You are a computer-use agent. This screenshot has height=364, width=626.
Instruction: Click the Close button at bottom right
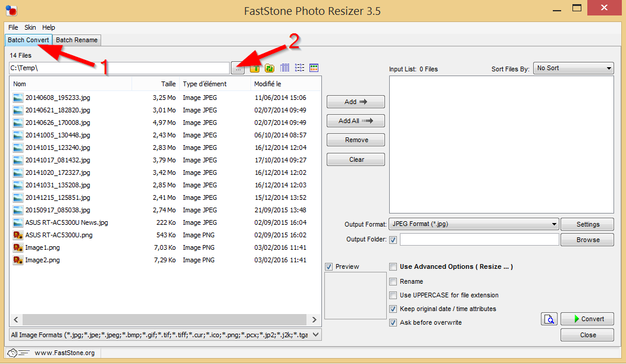pyautogui.click(x=587, y=335)
